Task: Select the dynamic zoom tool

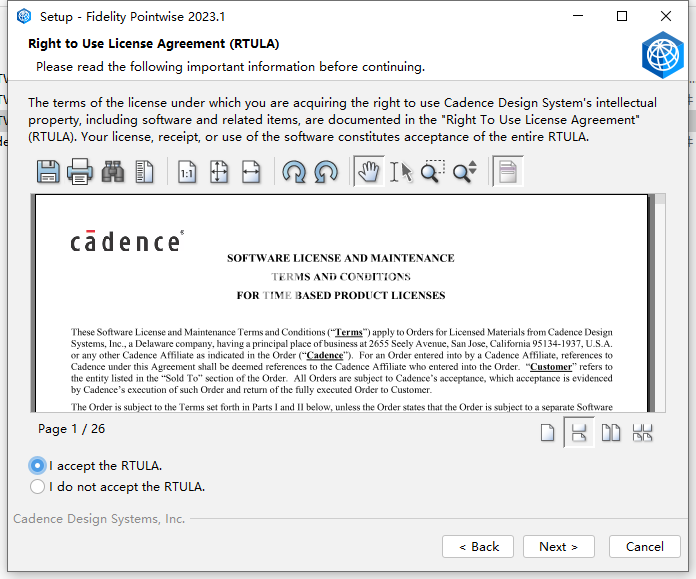Action: point(465,172)
